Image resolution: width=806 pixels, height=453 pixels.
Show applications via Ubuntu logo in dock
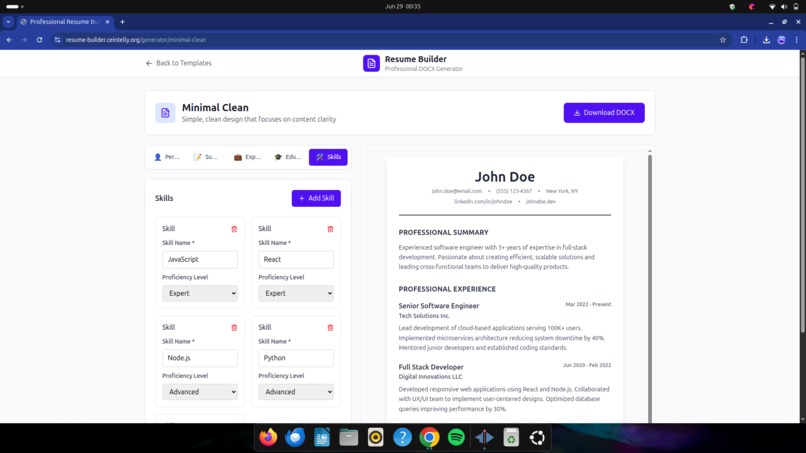537,438
